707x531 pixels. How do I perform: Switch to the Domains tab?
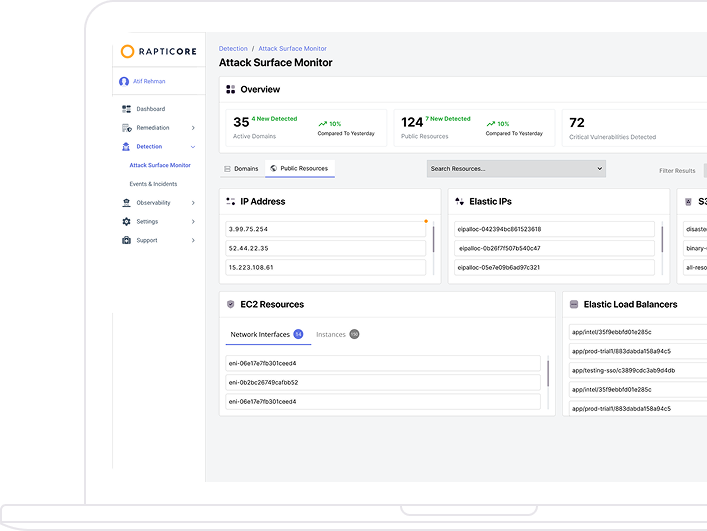(241, 169)
